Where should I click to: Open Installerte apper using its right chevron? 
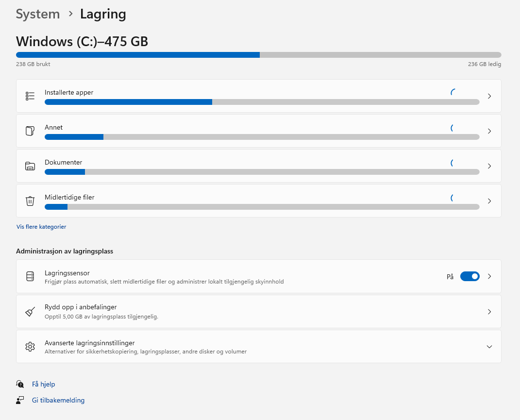click(x=489, y=96)
